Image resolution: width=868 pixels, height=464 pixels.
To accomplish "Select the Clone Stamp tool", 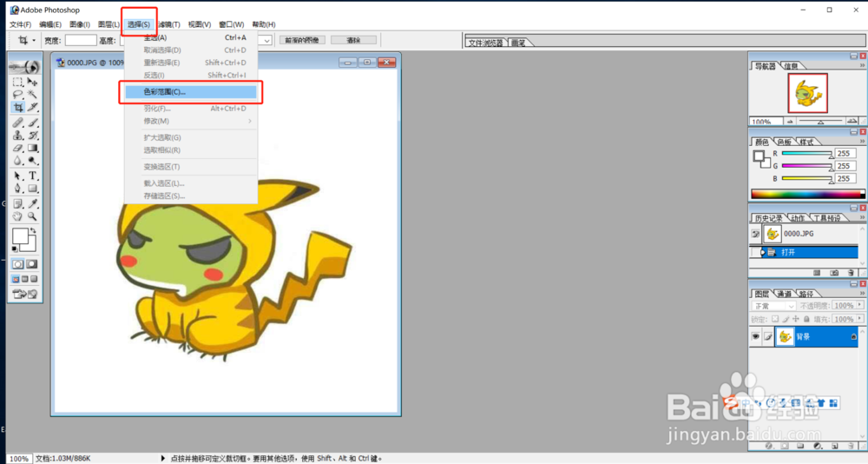I will pos(17,136).
